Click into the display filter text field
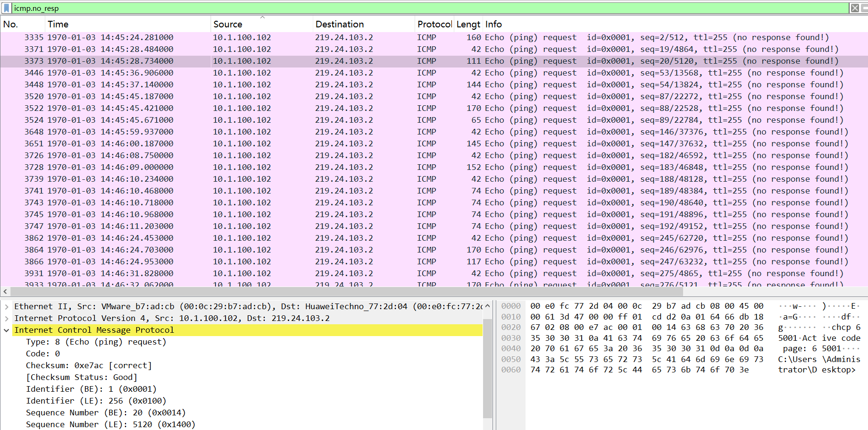 pos(425,8)
